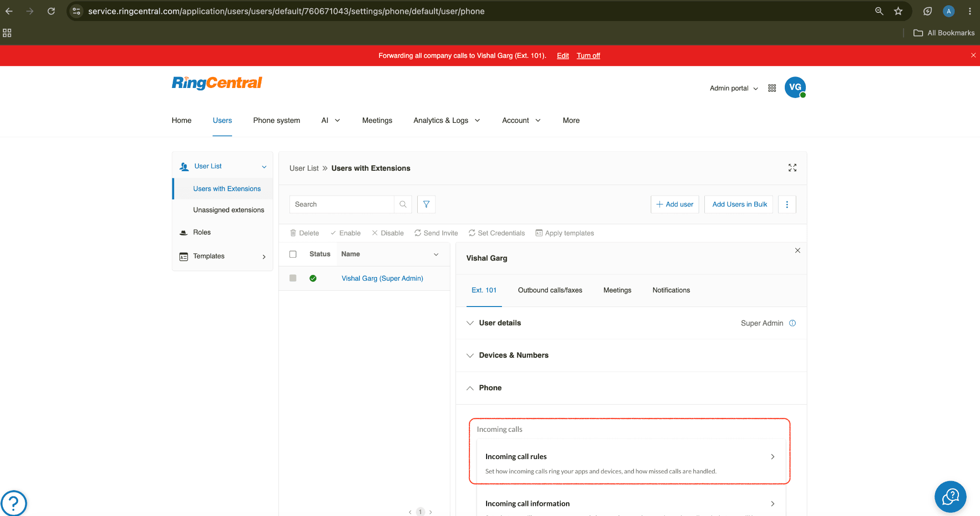This screenshot has width=980, height=516.
Task: Expand the Analytics & Logs menu
Action: (x=446, y=121)
